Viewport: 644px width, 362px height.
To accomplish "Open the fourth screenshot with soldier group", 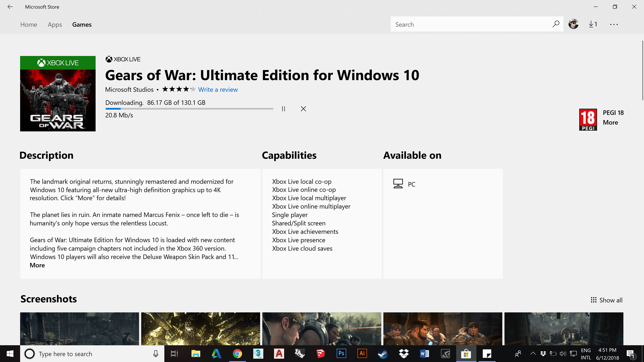I will click(x=443, y=329).
